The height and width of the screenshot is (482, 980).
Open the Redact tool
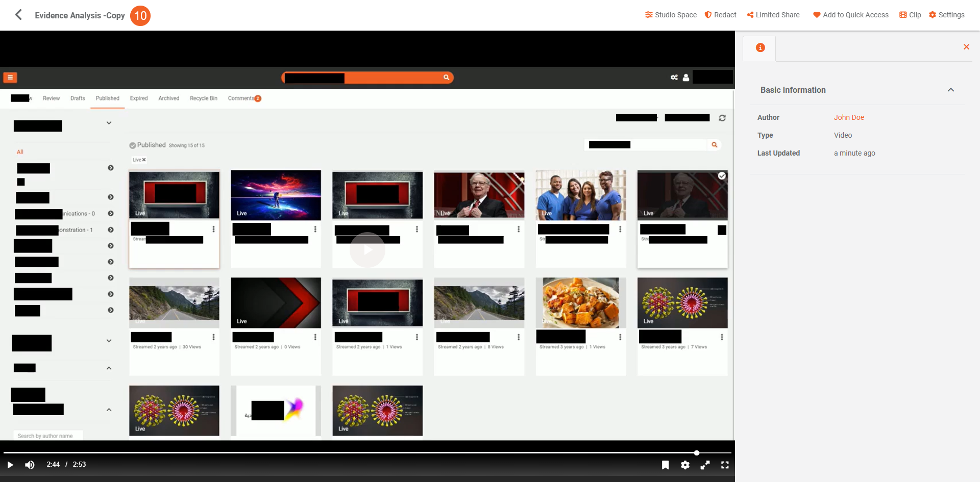point(720,15)
